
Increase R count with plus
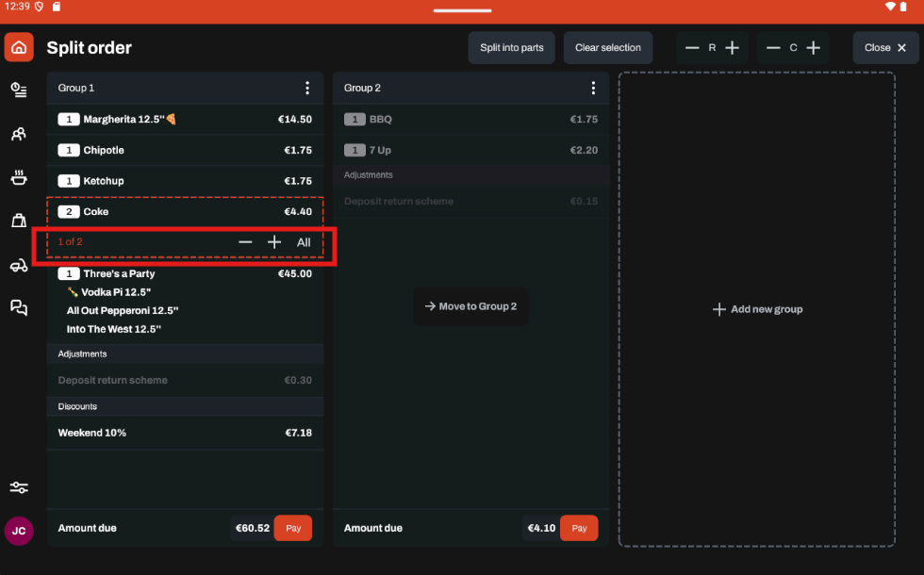click(733, 48)
